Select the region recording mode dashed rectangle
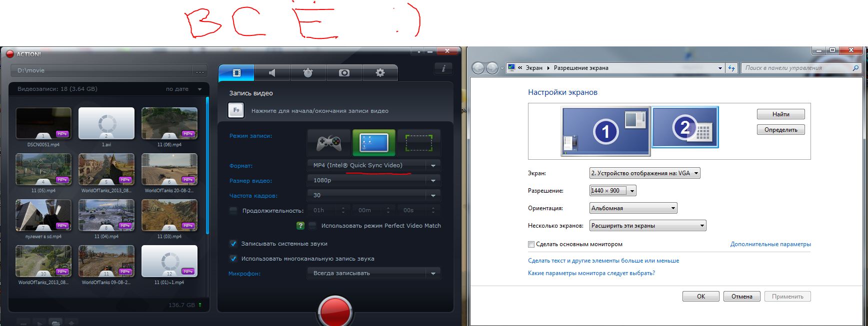 [x=418, y=143]
